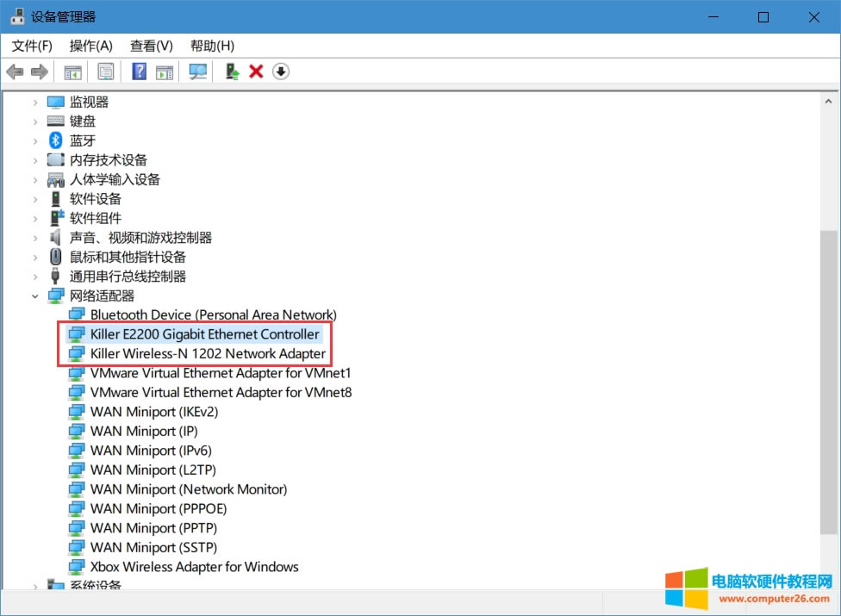This screenshot has width=841, height=616.
Task: Click the Device Manager title bar icon
Action: tap(18, 16)
